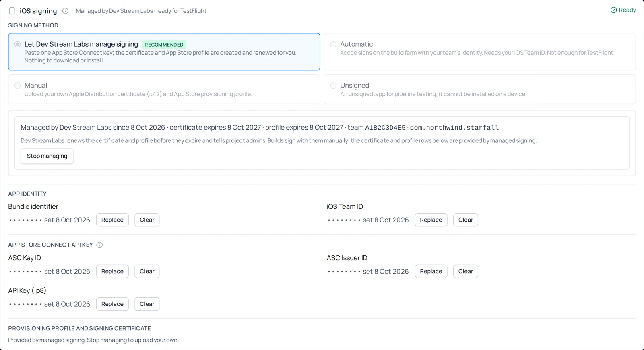Clear the iOS Team ID
Screen dimensions: 644x350
466,220
